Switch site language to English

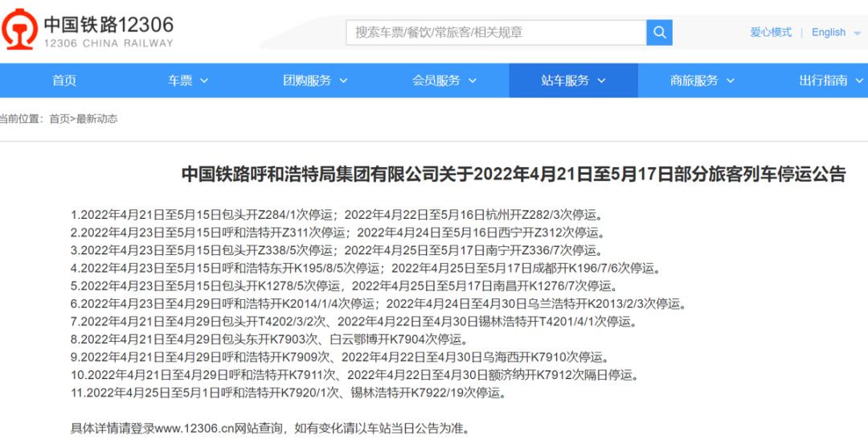click(x=829, y=32)
